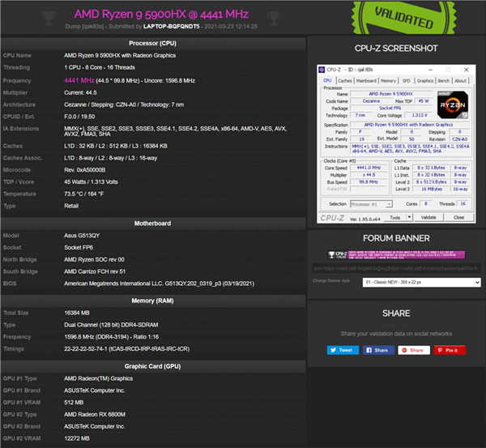Image resolution: width=486 pixels, height=448 pixels.
Task: Select the Memory tab in CPU-Z
Action: coord(388,81)
